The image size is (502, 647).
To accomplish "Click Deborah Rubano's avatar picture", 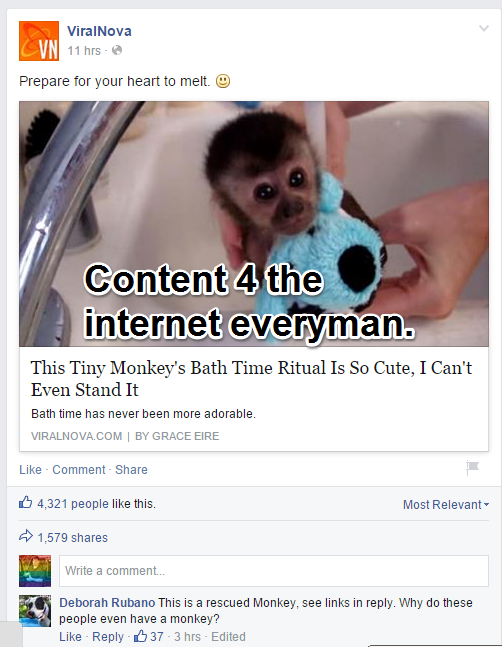I will [x=35, y=611].
